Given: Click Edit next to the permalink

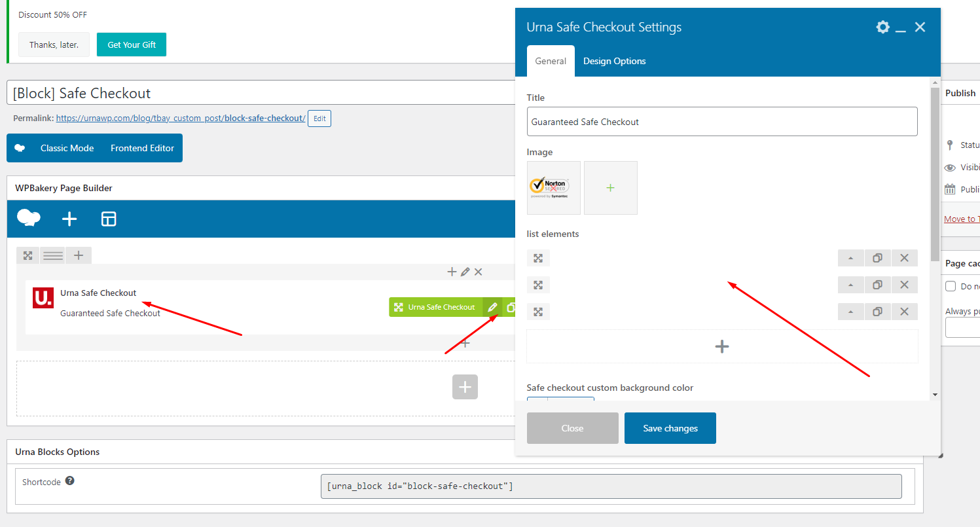Looking at the screenshot, I should (x=319, y=118).
